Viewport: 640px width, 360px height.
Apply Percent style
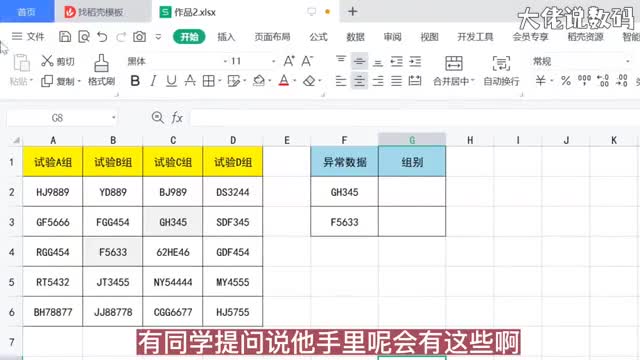tap(565, 81)
